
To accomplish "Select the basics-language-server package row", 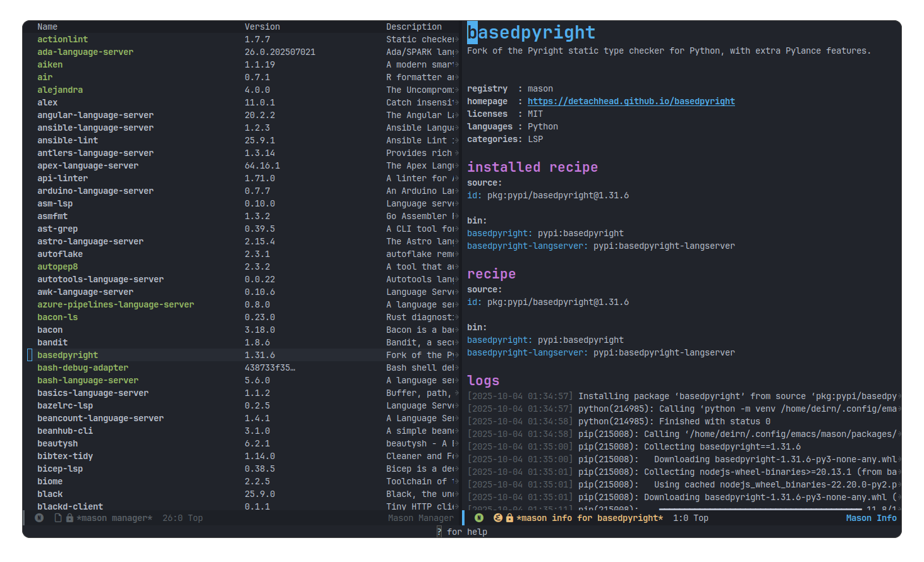I will pyautogui.click(x=243, y=393).
